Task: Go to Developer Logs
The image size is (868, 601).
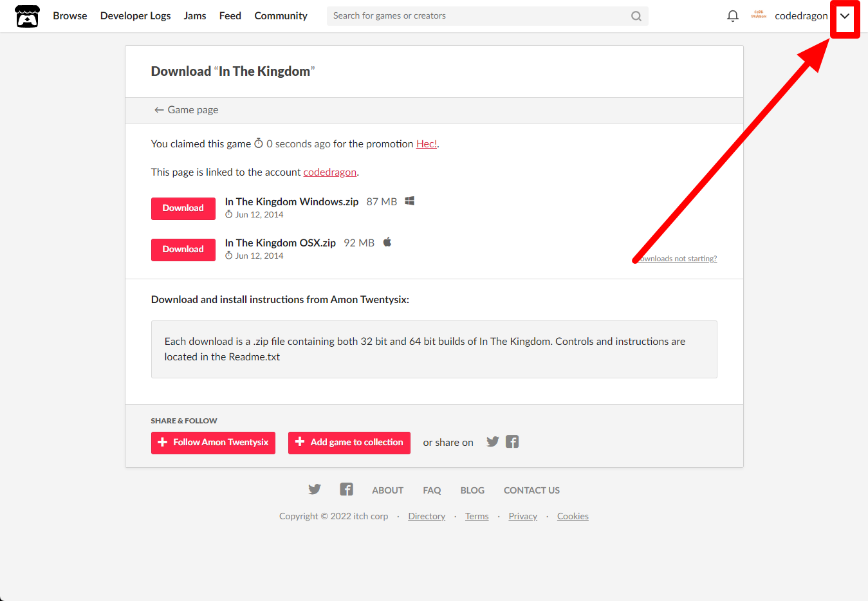Action: [x=136, y=16]
